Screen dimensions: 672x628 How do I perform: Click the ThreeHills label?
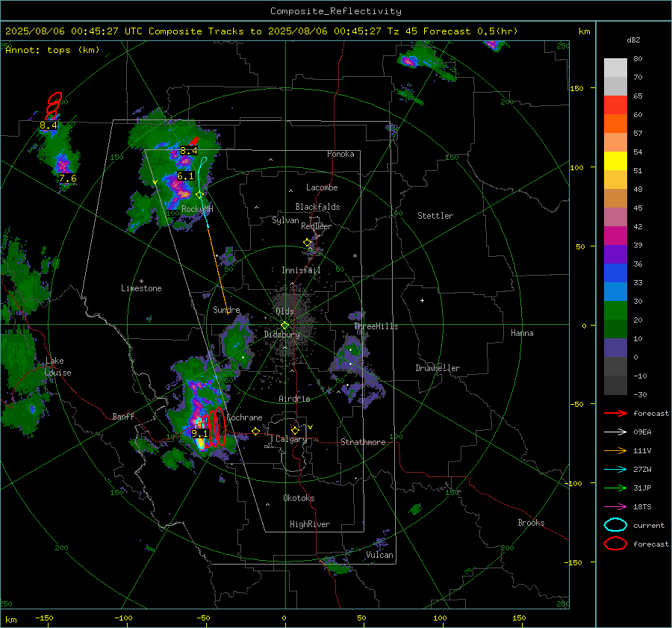coord(376,326)
